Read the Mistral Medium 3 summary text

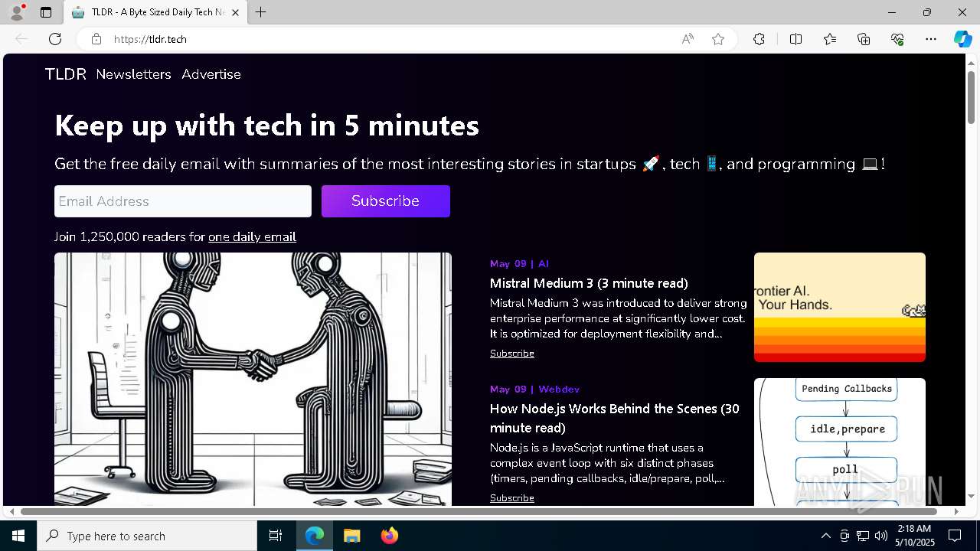pos(619,318)
